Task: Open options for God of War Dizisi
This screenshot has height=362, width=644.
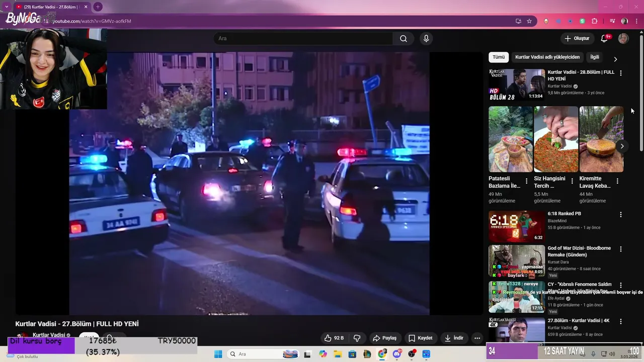Action: tap(621, 249)
